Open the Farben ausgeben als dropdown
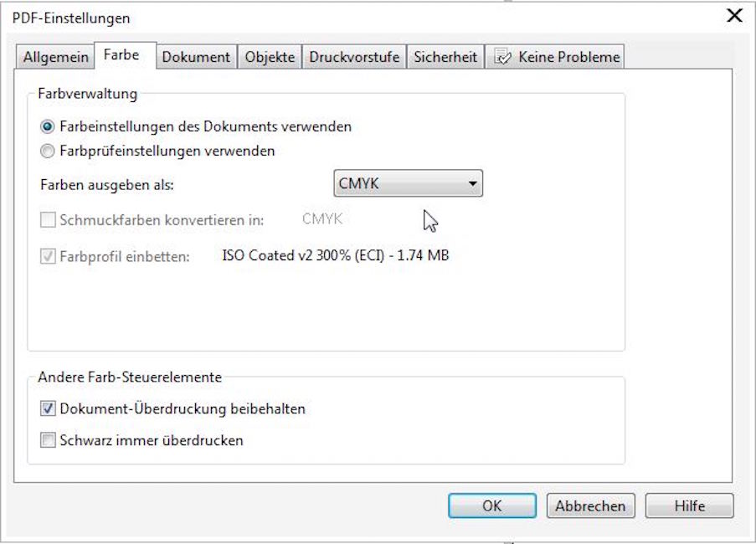 pos(408,183)
